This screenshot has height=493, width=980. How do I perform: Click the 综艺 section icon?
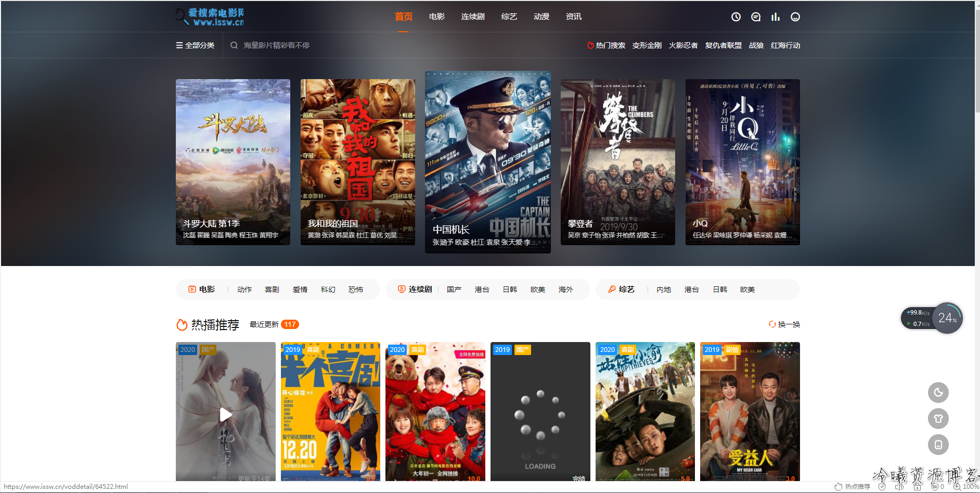(612, 289)
